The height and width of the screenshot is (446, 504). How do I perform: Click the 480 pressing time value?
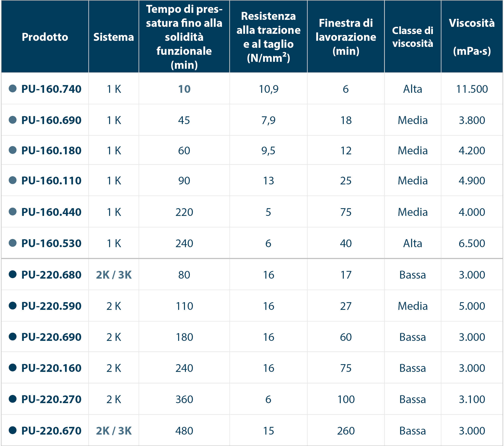point(184,431)
